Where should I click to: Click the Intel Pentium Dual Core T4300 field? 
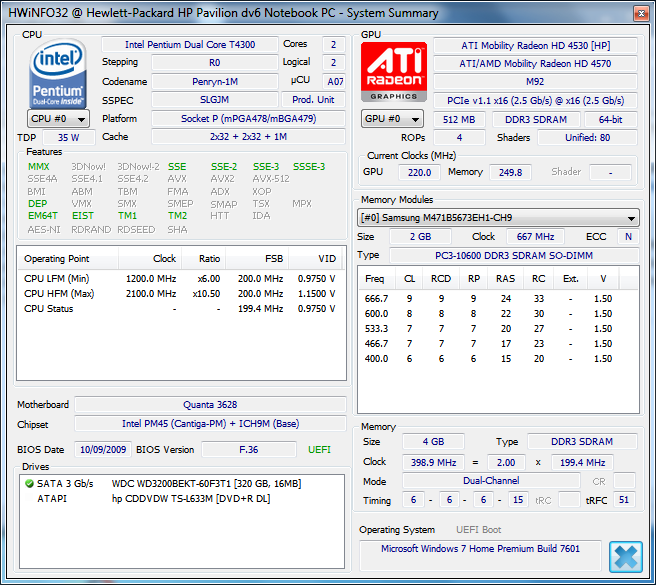[190, 45]
